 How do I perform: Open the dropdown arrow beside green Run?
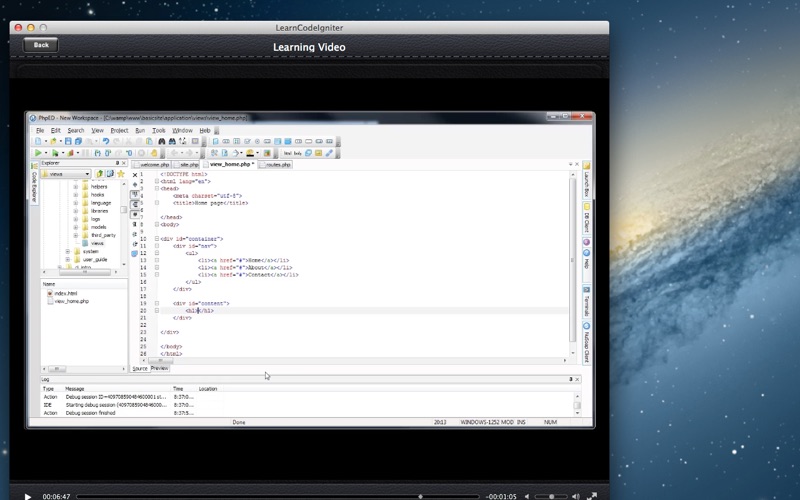coord(46,153)
